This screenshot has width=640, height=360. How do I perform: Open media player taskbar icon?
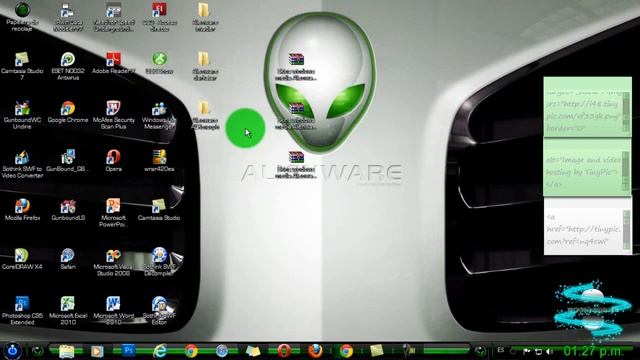pos(97,351)
